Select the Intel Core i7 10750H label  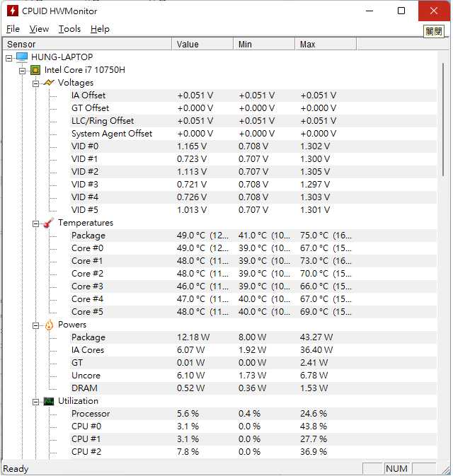[85, 70]
